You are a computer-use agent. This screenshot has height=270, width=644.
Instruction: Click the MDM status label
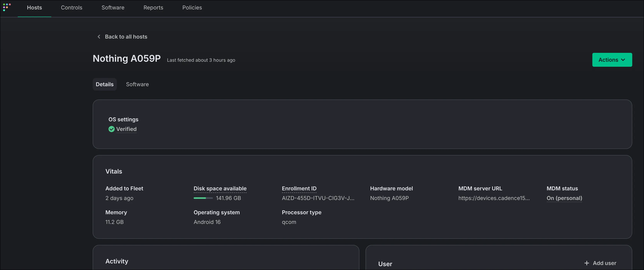[562, 188]
